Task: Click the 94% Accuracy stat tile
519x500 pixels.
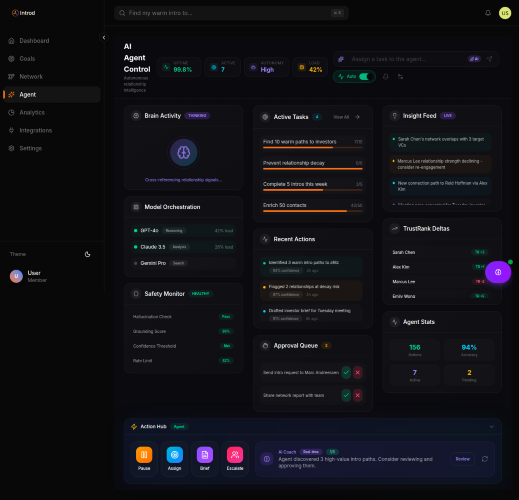Action: click(x=469, y=350)
